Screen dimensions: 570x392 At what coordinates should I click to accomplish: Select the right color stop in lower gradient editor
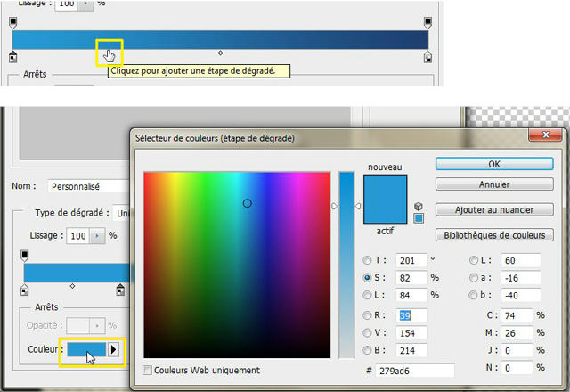click(x=120, y=289)
